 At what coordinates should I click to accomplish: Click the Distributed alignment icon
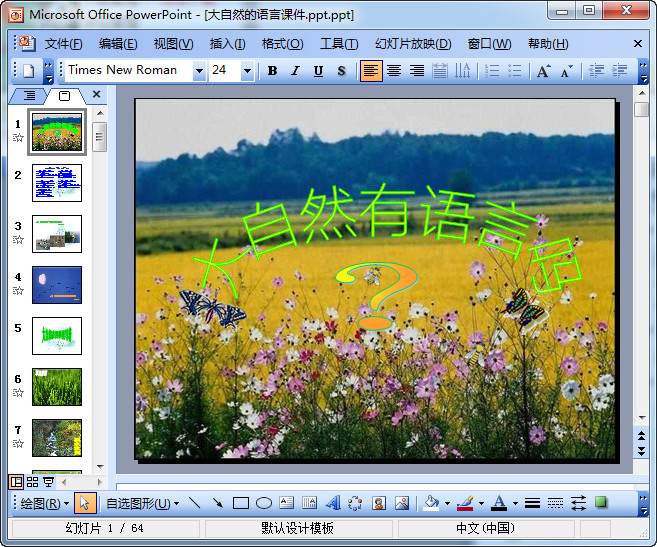(x=440, y=71)
